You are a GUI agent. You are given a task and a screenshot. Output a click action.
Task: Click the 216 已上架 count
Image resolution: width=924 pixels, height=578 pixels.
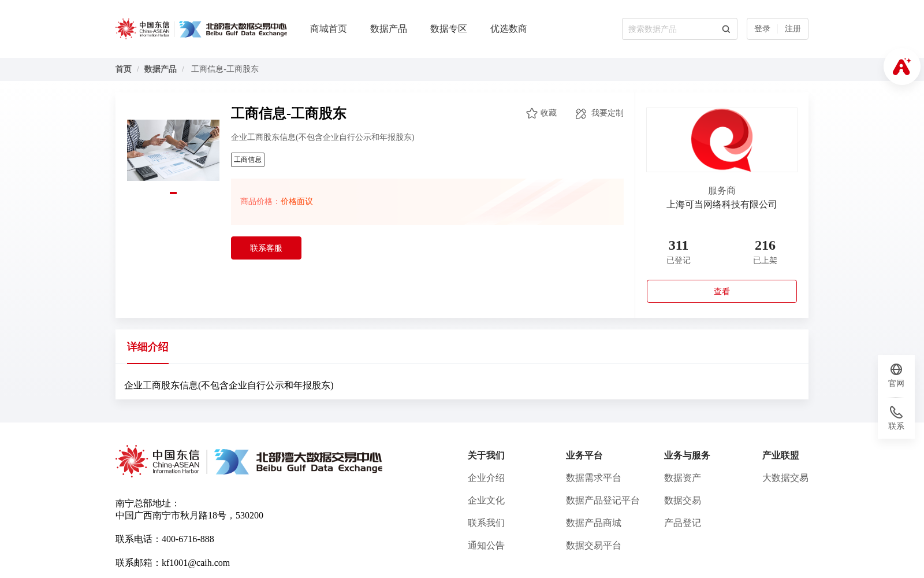765,251
